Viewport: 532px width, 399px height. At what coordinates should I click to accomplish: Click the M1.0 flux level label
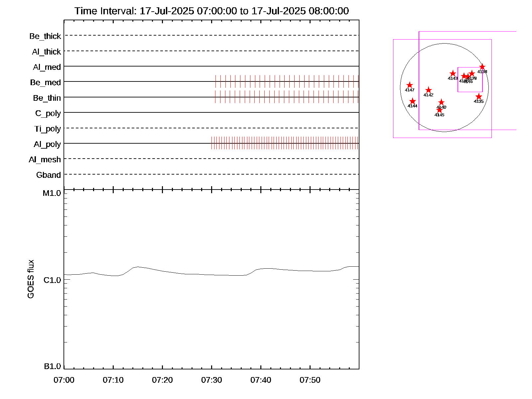click(x=52, y=193)
